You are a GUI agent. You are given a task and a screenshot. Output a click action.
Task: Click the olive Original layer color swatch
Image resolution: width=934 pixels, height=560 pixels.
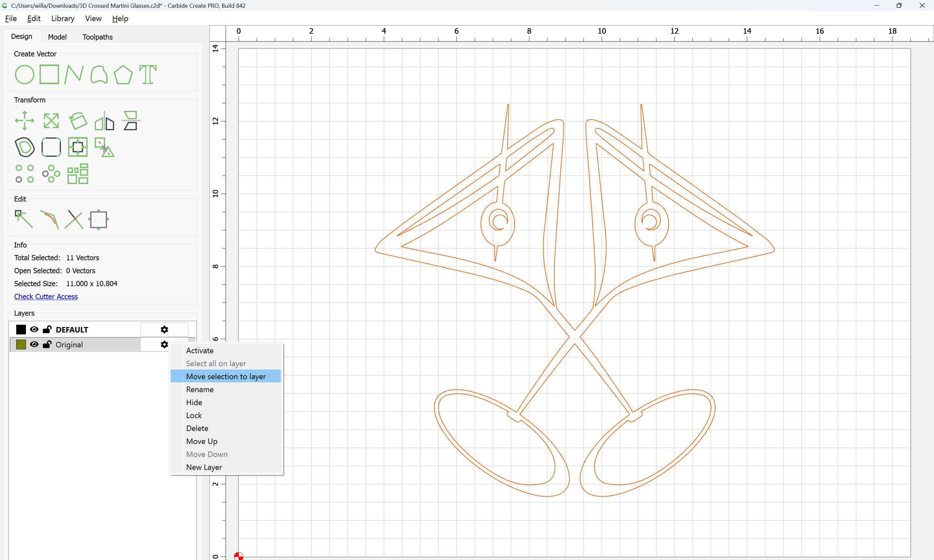[x=21, y=344]
